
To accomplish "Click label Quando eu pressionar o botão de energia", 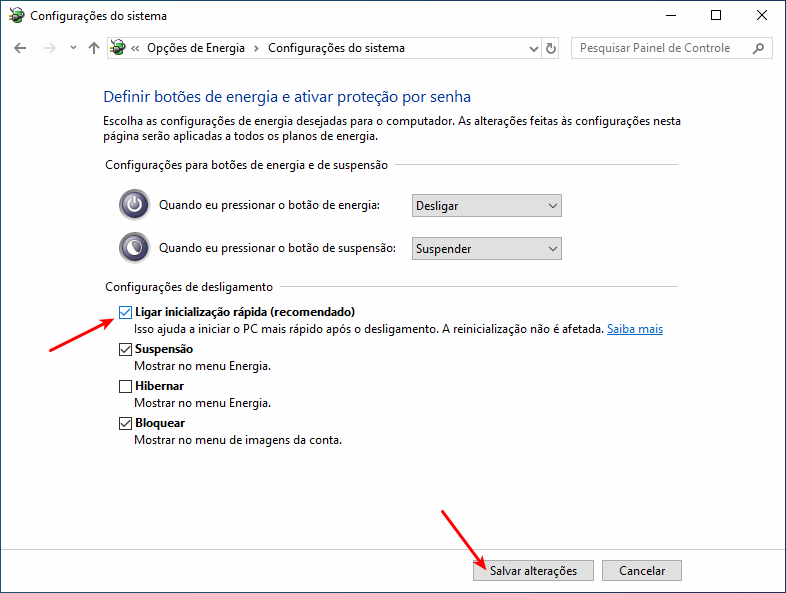I will coord(269,205).
